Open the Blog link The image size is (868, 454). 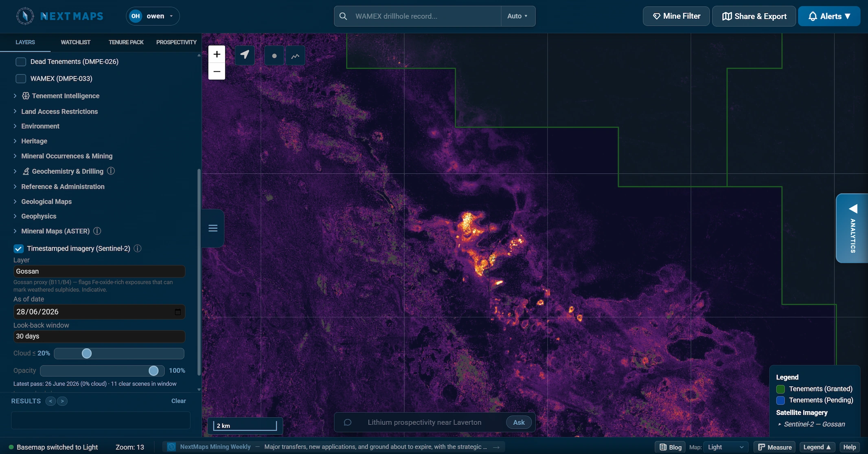tap(671, 447)
